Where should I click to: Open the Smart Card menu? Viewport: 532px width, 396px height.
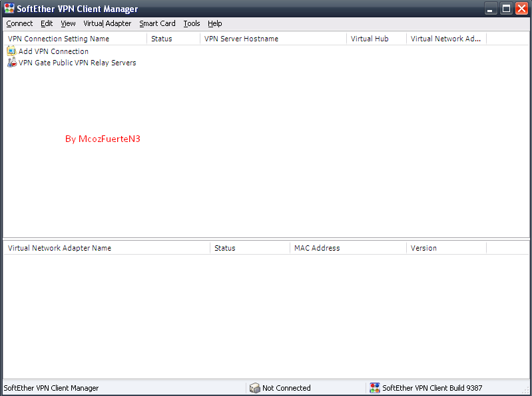coord(157,23)
